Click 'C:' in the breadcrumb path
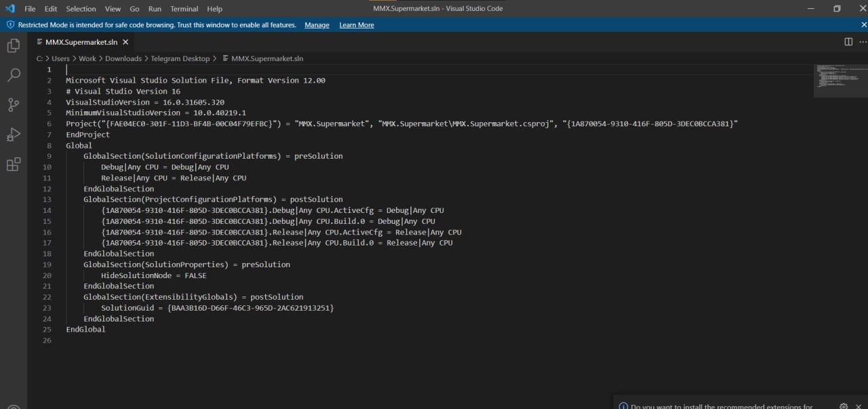Screen dimensions: 868x409 [x=40, y=58]
